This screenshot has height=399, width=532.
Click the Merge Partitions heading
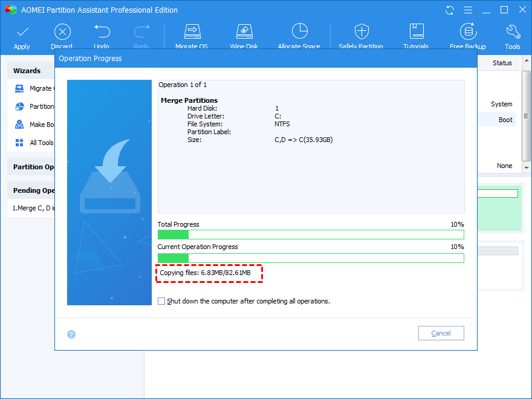click(189, 100)
